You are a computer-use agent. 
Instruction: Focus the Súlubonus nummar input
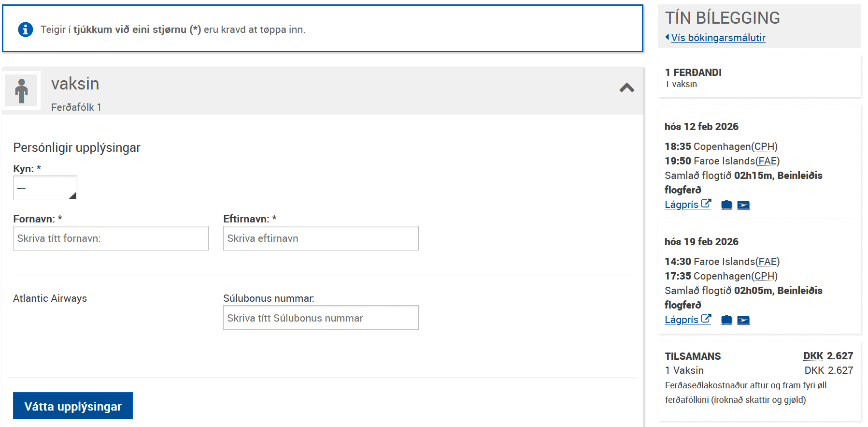321,318
